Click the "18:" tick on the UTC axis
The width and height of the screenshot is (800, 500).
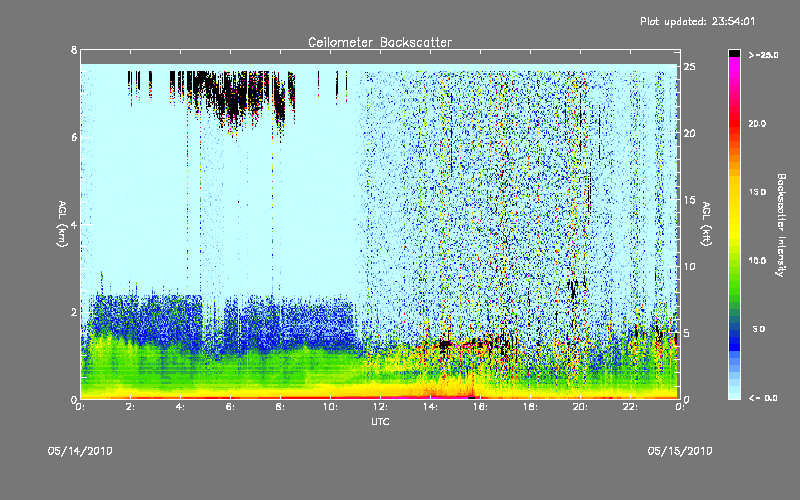(530, 407)
